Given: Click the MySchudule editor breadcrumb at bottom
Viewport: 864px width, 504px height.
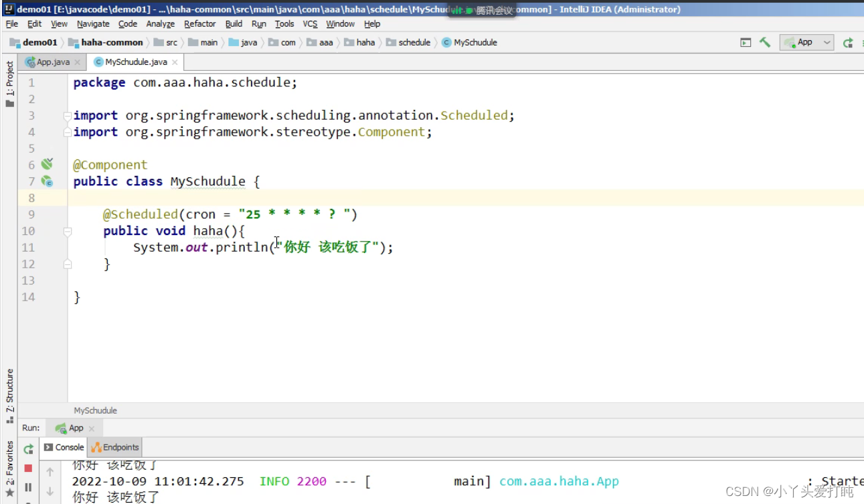Looking at the screenshot, I should (x=95, y=410).
